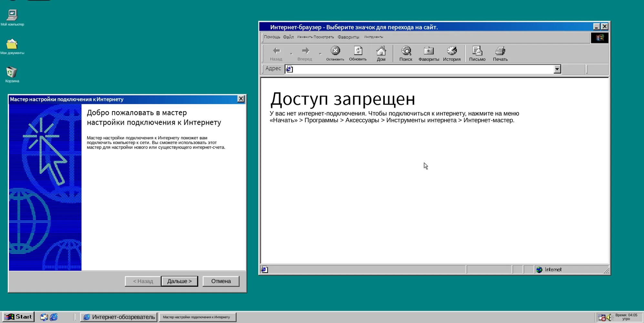Click the volume speaker tray icon
Image resolution: width=644 pixels, height=323 pixels.
click(609, 318)
